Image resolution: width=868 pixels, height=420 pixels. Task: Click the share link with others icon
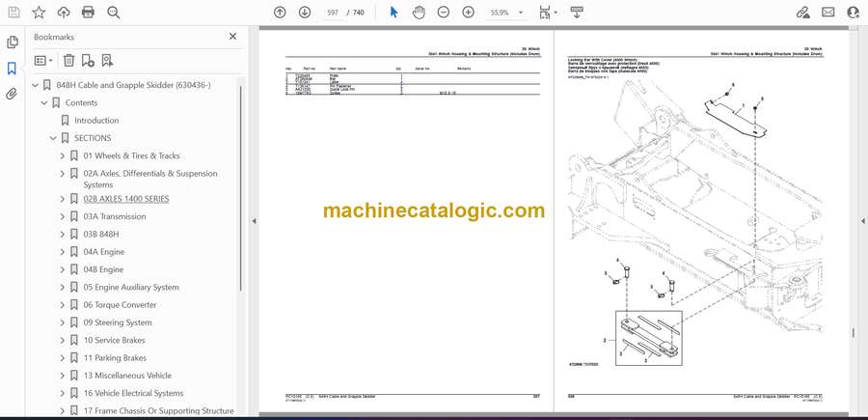coord(802,13)
